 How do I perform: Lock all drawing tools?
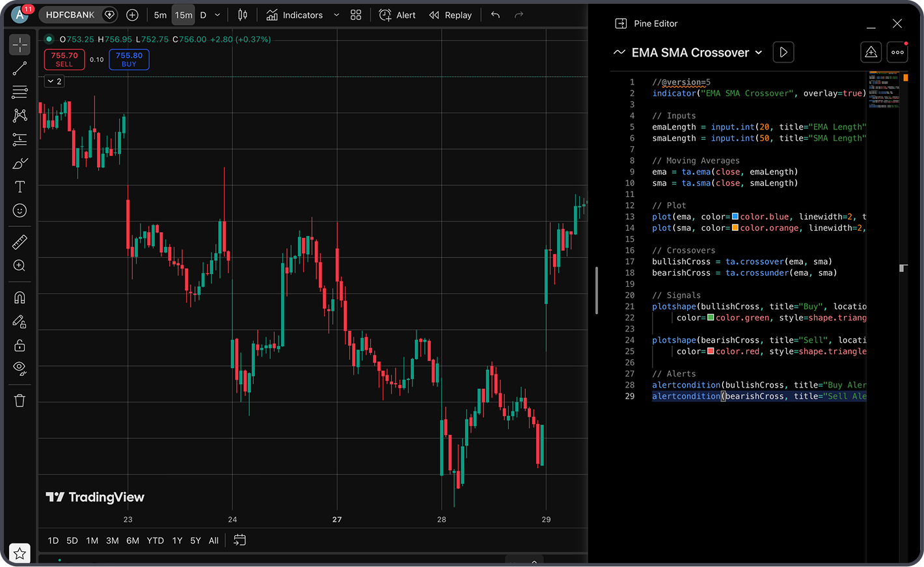point(20,345)
